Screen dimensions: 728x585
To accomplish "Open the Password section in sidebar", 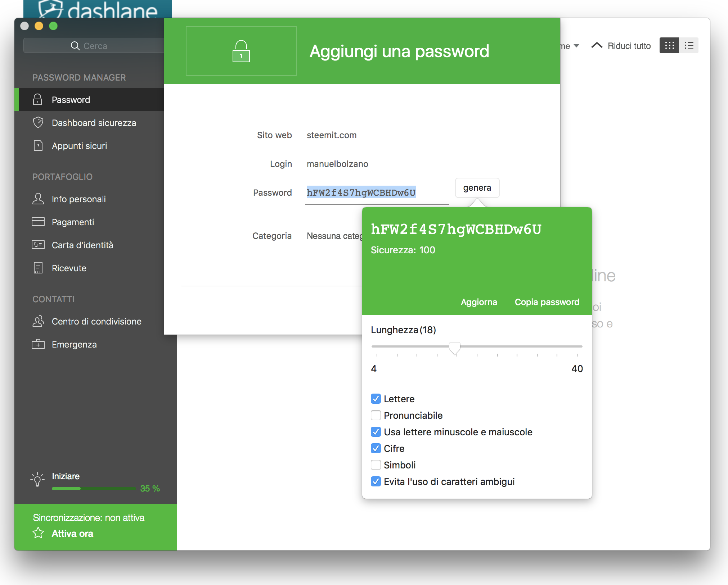I will pos(89,100).
